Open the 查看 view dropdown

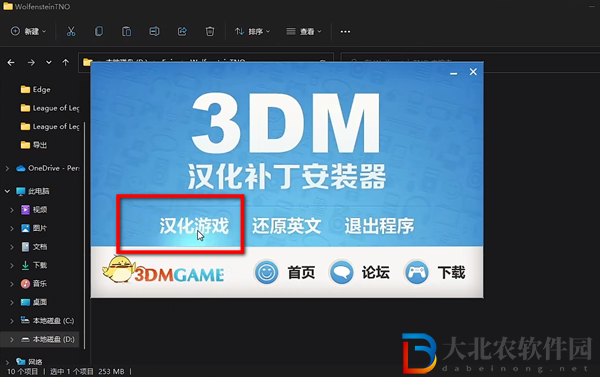pos(304,31)
